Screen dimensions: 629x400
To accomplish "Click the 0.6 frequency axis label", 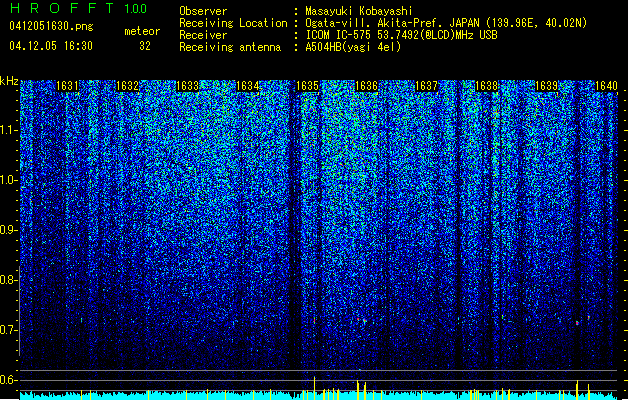I will point(9,380).
